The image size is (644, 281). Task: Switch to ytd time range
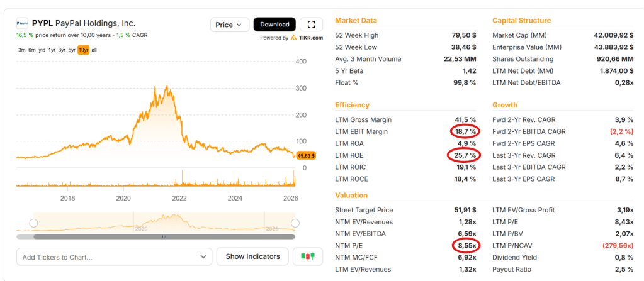(42, 50)
